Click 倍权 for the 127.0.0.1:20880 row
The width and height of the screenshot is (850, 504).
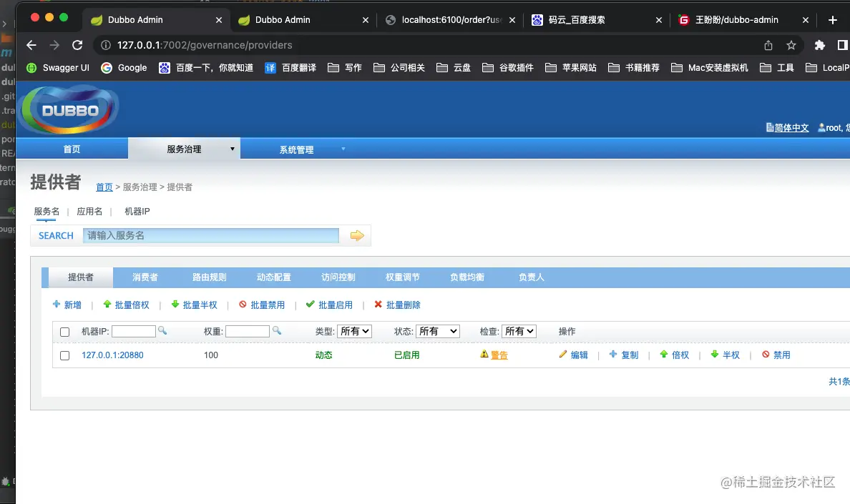click(x=675, y=355)
